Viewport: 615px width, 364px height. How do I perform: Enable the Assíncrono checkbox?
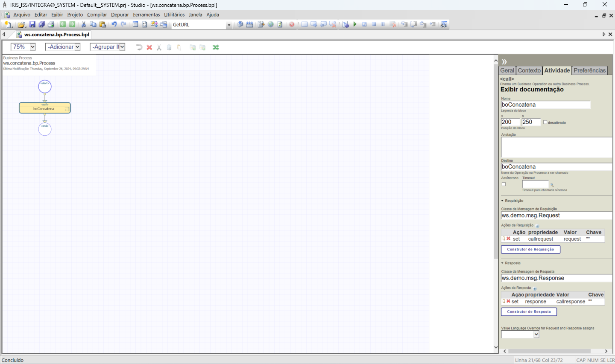504,184
